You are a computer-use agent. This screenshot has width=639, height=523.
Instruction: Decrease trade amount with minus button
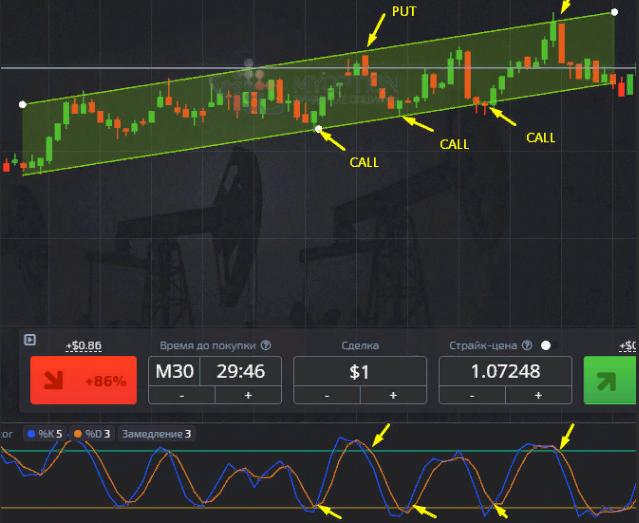327,395
